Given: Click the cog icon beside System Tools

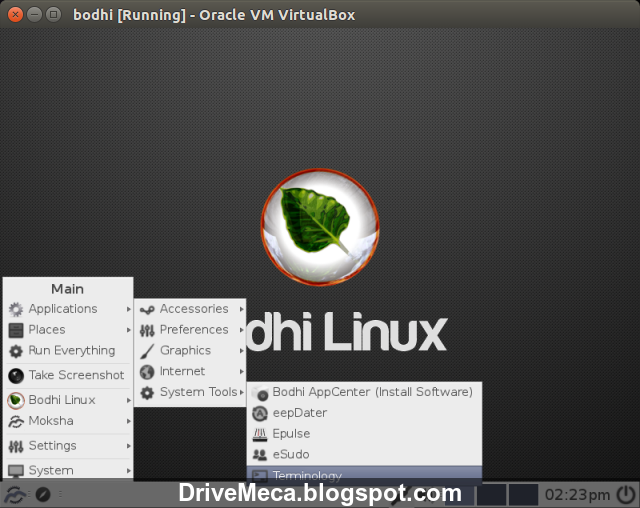Looking at the screenshot, I should (x=147, y=393).
